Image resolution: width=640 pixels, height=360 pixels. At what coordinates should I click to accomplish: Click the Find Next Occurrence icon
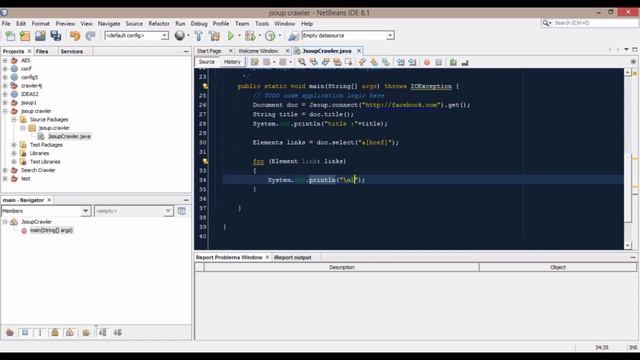pyautogui.click(x=325, y=62)
